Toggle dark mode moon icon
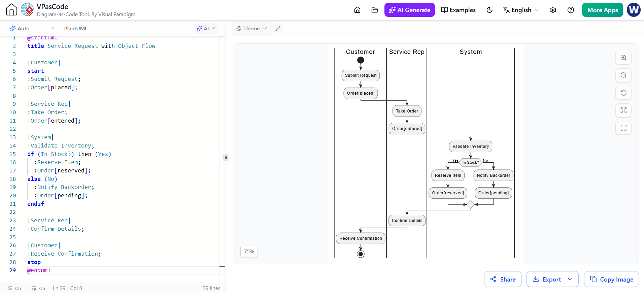The image size is (644, 293). pyautogui.click(x=489, y=10)
